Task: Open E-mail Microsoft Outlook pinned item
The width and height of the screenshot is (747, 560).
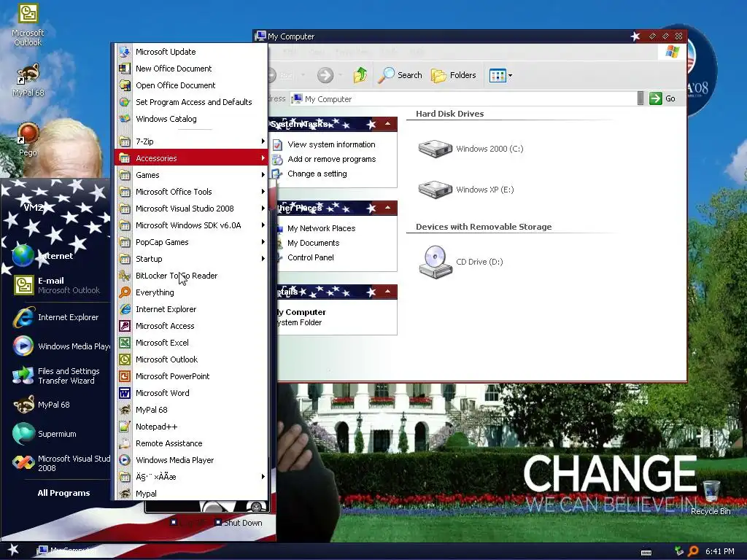Action: coord(55,285)
